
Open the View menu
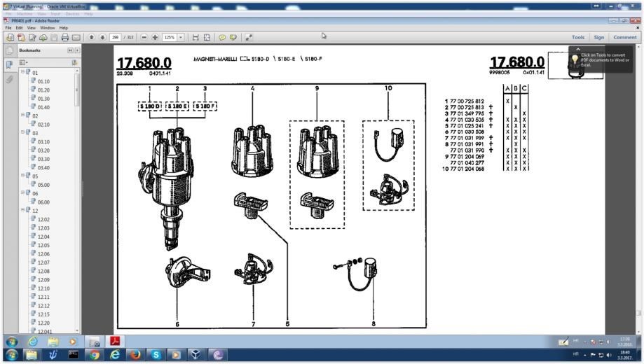(x=32, y=28)
